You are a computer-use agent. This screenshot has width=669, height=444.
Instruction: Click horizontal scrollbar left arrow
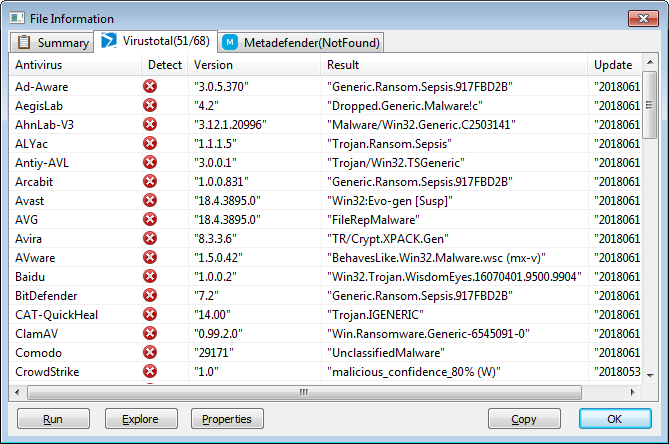click(17, 392)
